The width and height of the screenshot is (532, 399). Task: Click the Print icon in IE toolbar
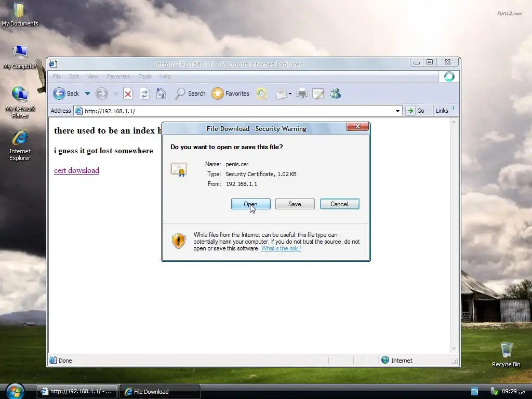302,94
